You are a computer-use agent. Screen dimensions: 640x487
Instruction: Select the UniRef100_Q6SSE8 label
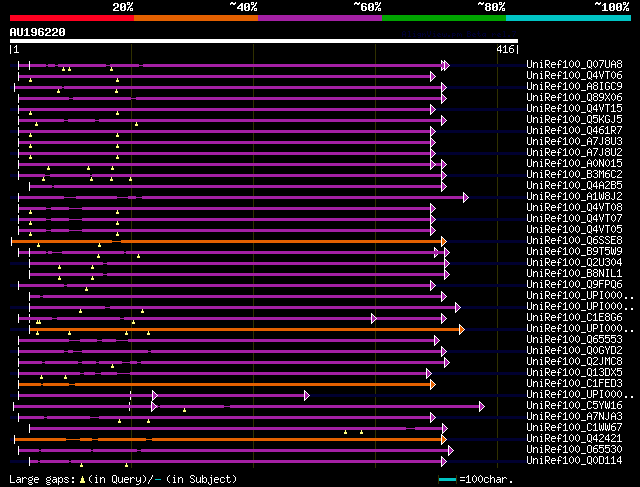[x=574, y=241]
